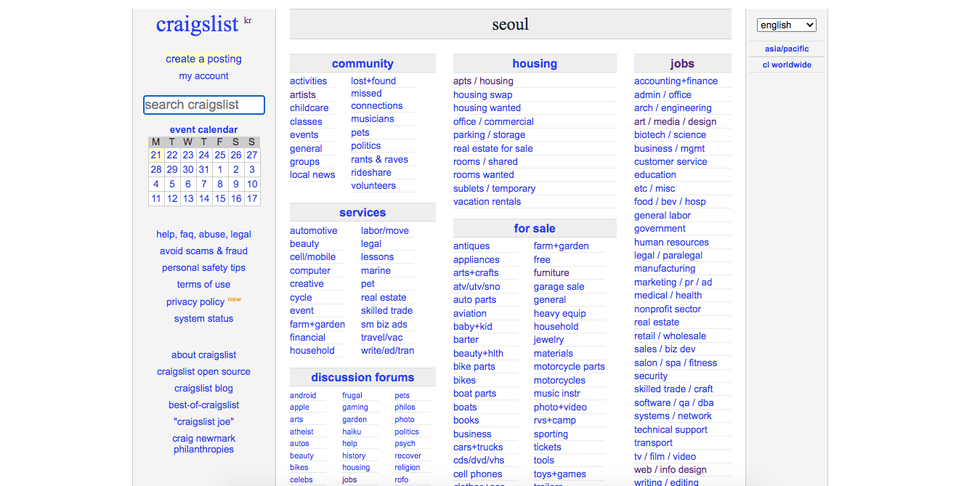Open art / media / design jobs
This screenshot has width=980, height=486.
pyautogui.click(x=675, y=121)
